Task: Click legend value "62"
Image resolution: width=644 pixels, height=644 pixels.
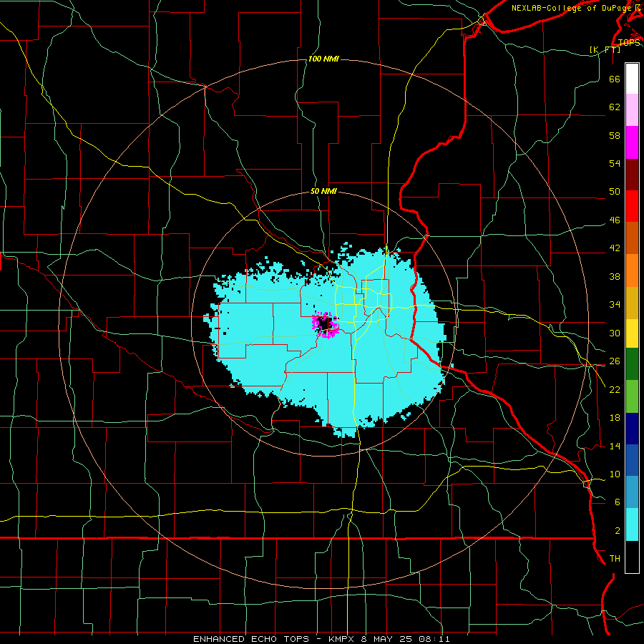Action: [615, 107]
